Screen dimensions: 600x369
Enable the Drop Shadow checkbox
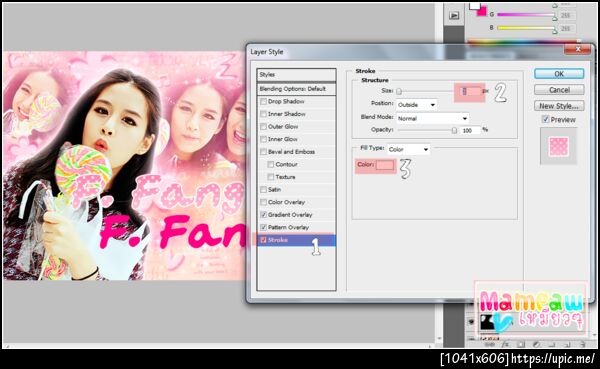tap(263, 101)
